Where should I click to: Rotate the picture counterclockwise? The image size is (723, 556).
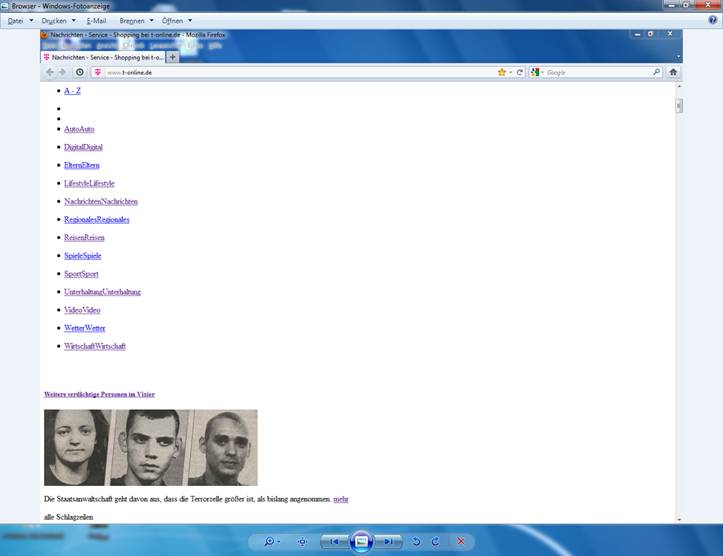point(416,541)
